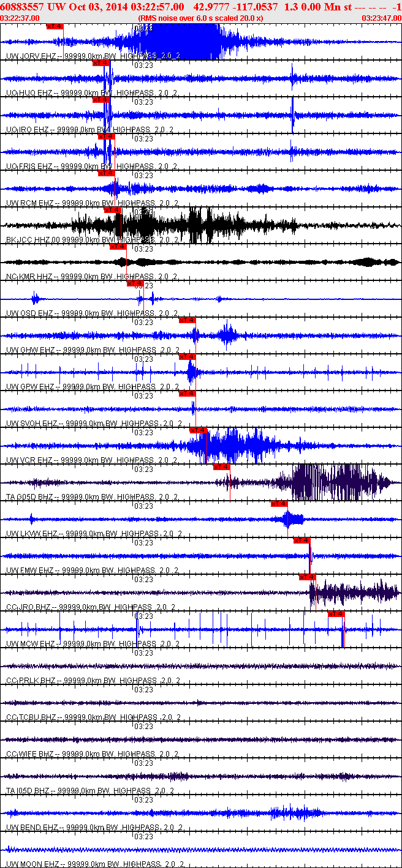
Task: Click the red pick flag on KMR trace
Action: point(118,246)
